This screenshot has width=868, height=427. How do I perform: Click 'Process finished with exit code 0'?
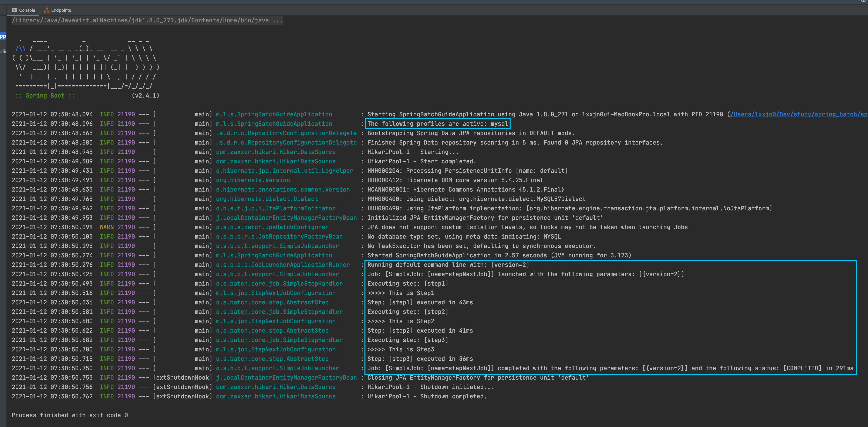pos(70,415)
